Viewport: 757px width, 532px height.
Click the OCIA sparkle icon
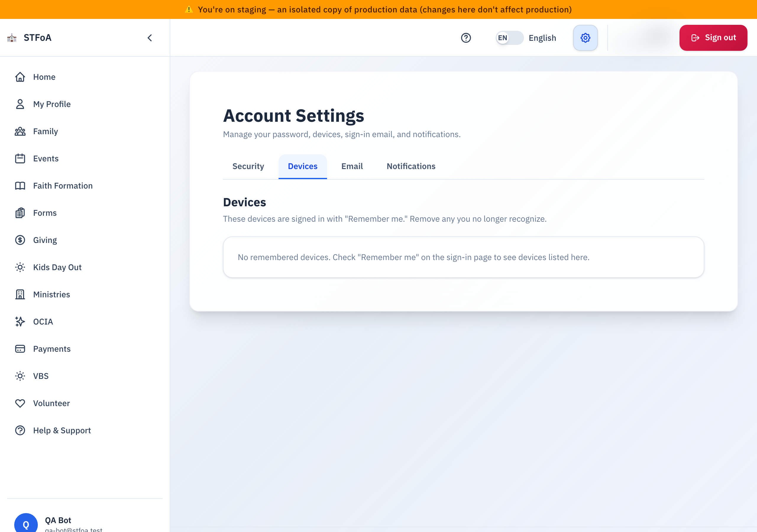click(x=20, y=322)
